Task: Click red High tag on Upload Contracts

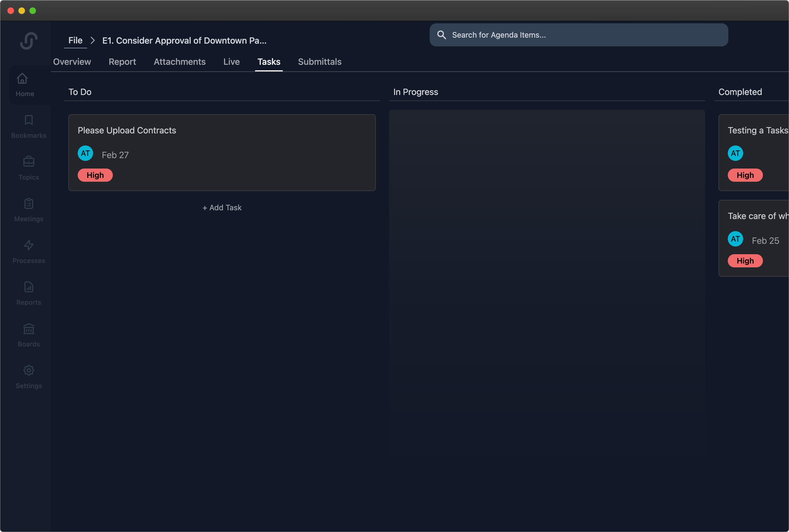Action: click(95, 175)
